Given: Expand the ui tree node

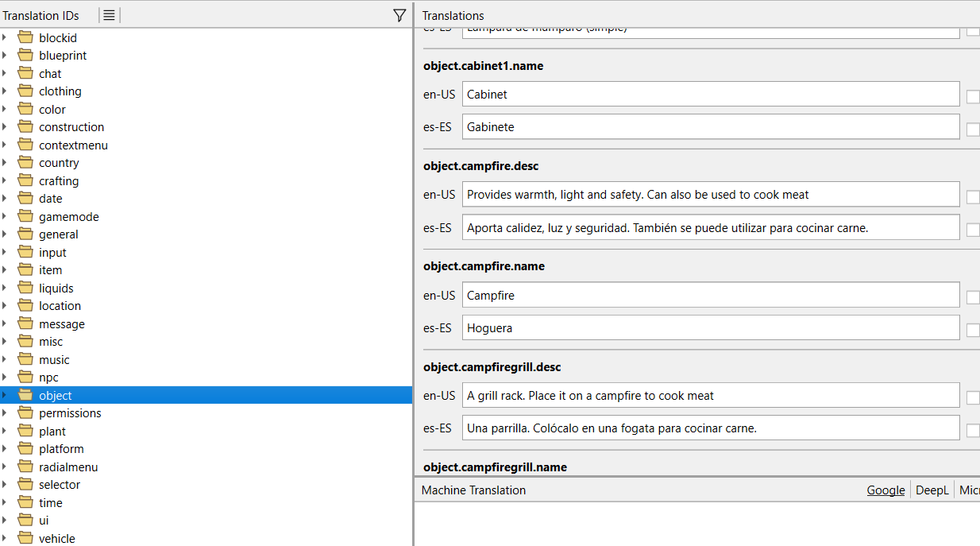Looking at the screenshot, I should (5, 521).
